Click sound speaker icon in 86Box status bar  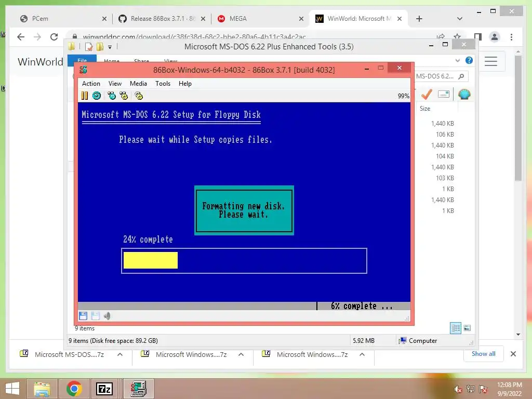click(107, 316)
